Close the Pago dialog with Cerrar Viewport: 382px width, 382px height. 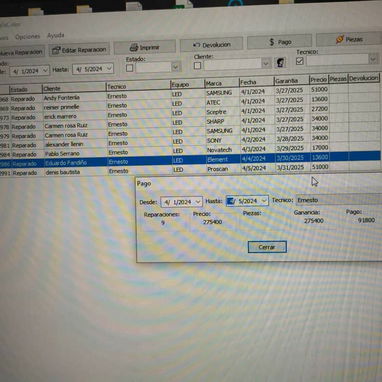(267, 247)
